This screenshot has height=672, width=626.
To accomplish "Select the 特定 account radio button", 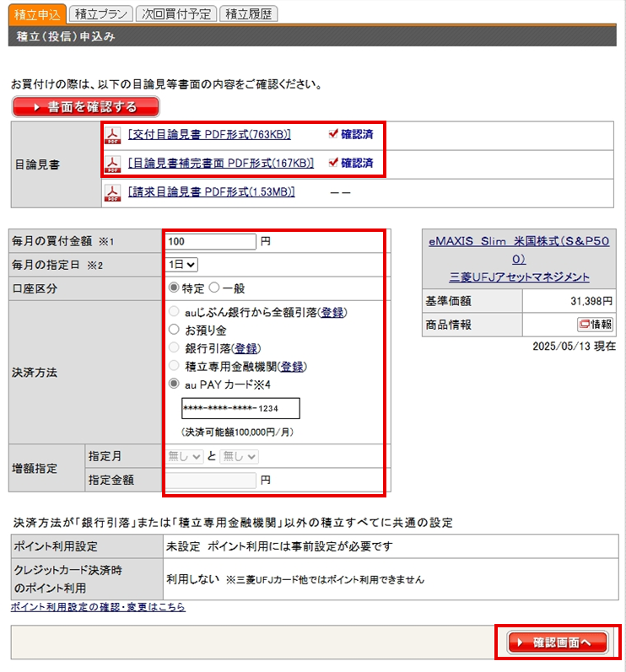I will coord(175,288).
